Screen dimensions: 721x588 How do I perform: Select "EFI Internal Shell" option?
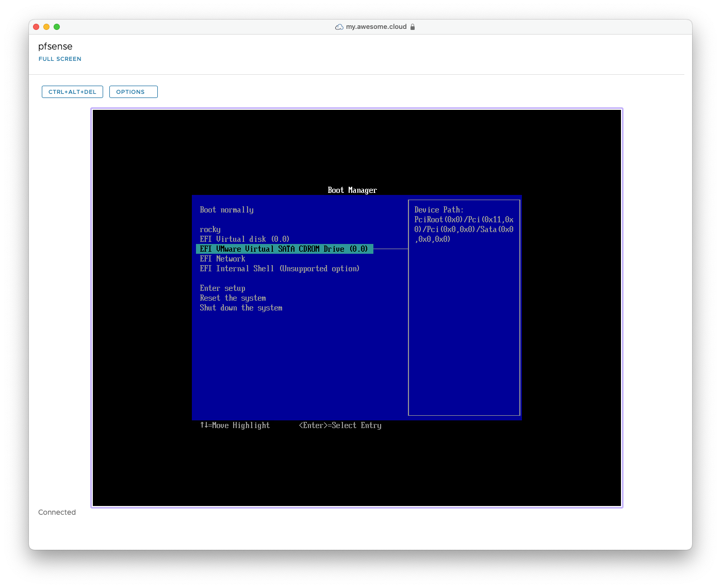[x=280, y=269]
